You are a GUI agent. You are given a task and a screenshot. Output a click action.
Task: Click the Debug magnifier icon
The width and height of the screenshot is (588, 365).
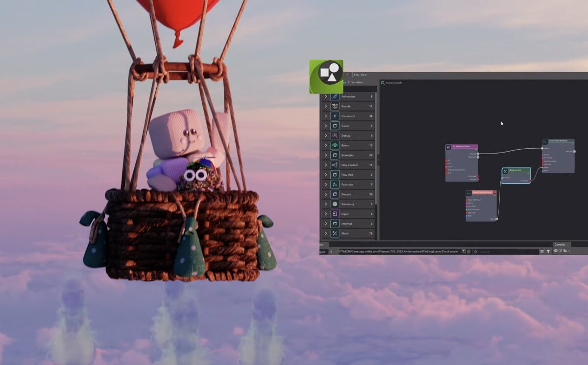(x=335, y=136)
